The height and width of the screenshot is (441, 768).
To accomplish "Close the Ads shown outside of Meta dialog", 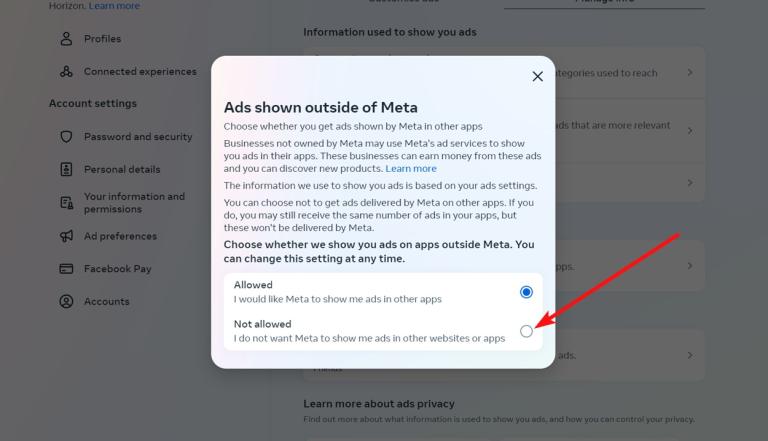I will tap(537, 76).
